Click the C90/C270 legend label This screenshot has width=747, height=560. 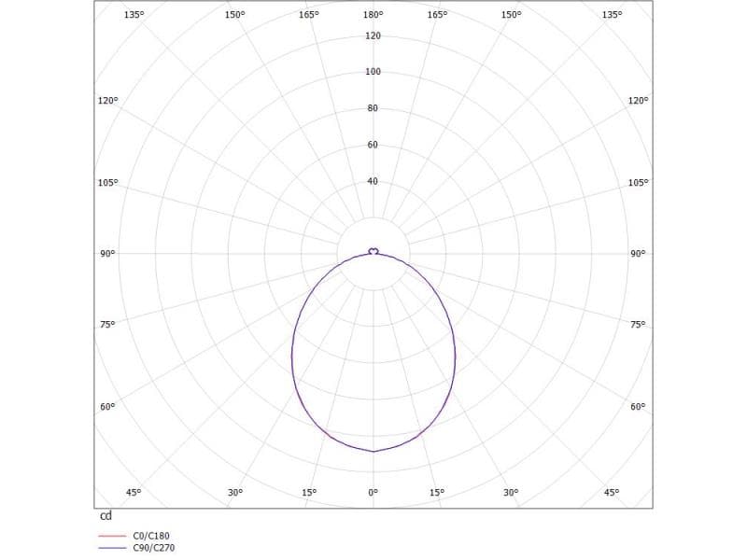[153, 548]
